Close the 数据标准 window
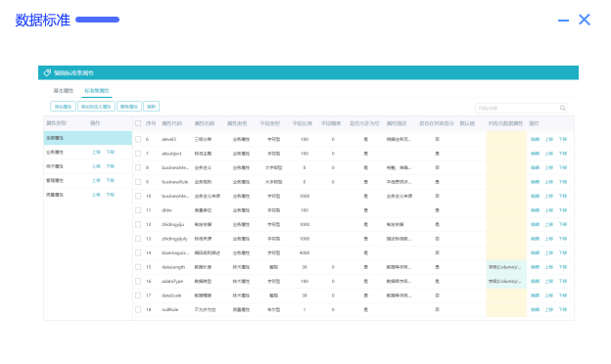The image size is (611, 364). 585,20
